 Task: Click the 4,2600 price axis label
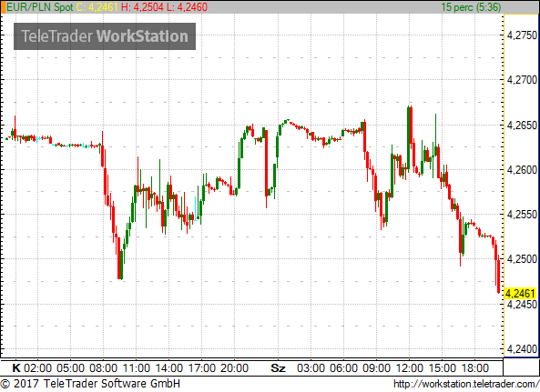[522, 170]
